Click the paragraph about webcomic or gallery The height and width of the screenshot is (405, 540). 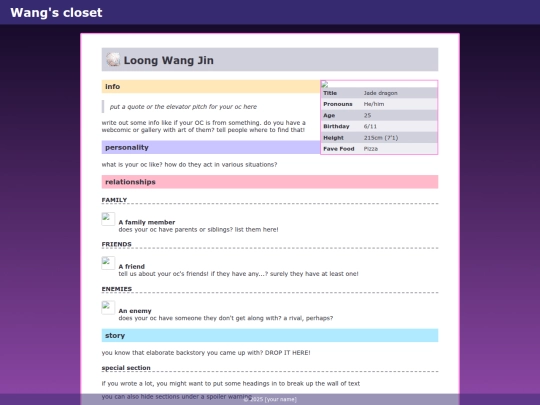[204, 126]
